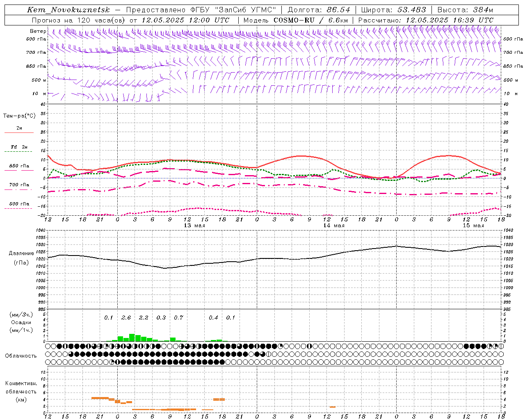The height and width of the screenshot is (420, 525).
Task: Click the 'Тем-ра(°C)' temperature axis title
Action: click(x=19, y=116)
